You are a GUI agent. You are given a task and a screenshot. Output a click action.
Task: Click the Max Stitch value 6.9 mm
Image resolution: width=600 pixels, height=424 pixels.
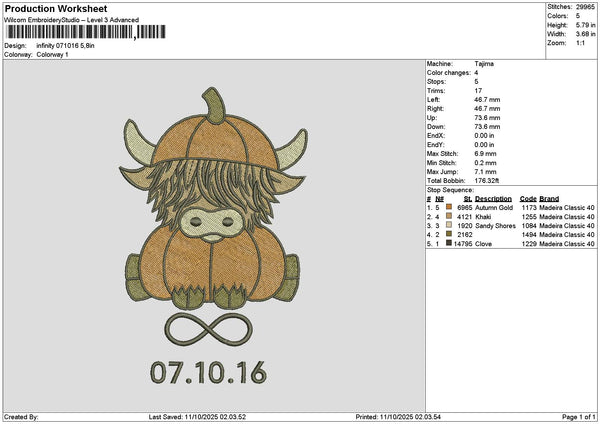(x=485, y=153)
